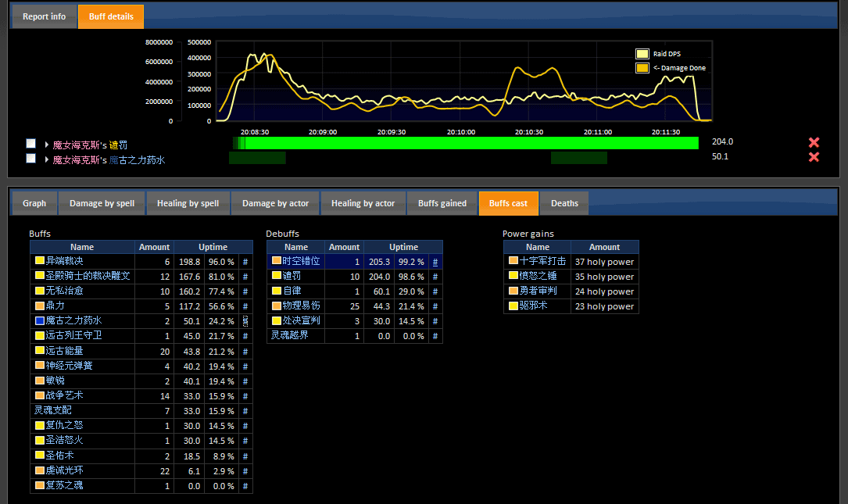This screenshot has height=504, width=848.
Task: Click the icon next to 圣殿骑士的裁决雕文
Action: [x=40, y=275]
